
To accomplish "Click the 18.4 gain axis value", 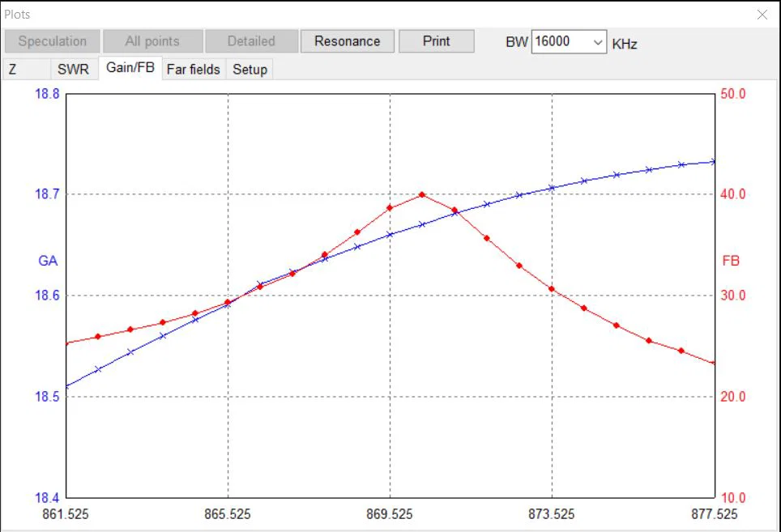I will click(47, 497).
